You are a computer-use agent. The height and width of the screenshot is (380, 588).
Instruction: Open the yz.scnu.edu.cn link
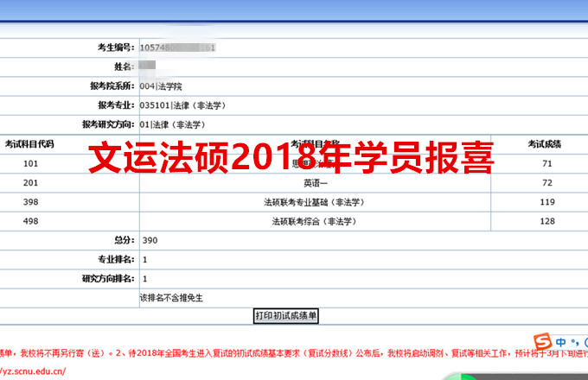click(x=33, y=371)
